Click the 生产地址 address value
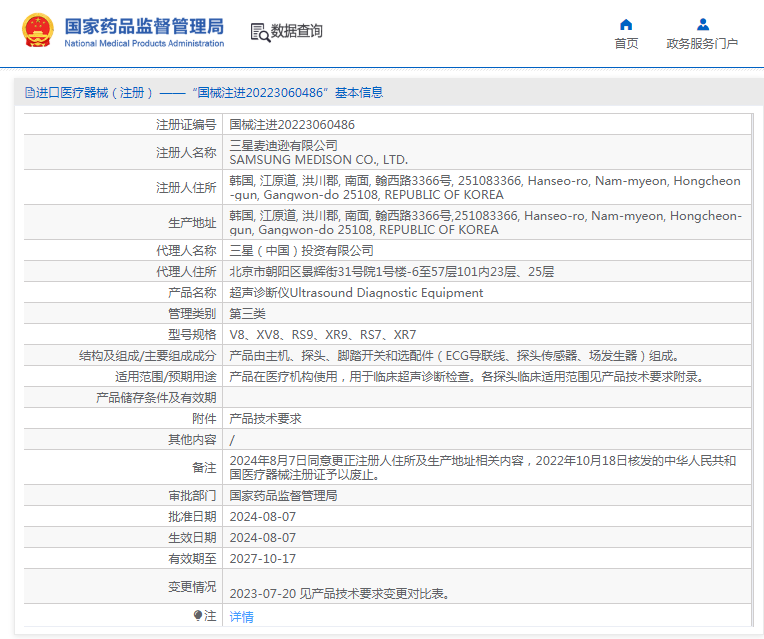764x639 pixels. [485, 223]
